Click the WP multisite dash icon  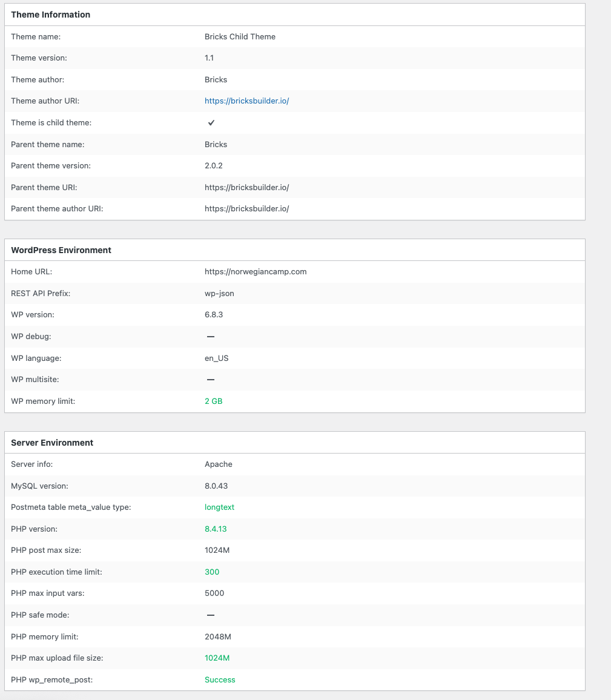tap(211, 380)
